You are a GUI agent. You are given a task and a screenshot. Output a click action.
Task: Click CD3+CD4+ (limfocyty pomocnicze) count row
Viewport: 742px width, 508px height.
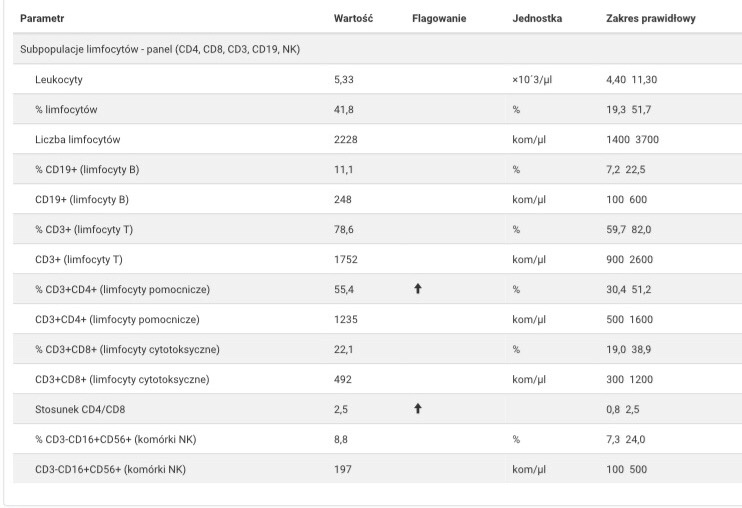click(377, 319)
